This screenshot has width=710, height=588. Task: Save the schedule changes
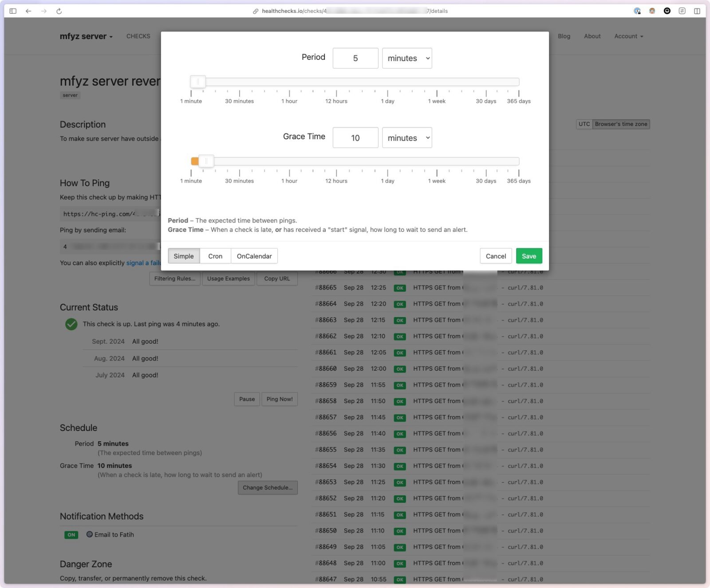pos(529,256)
